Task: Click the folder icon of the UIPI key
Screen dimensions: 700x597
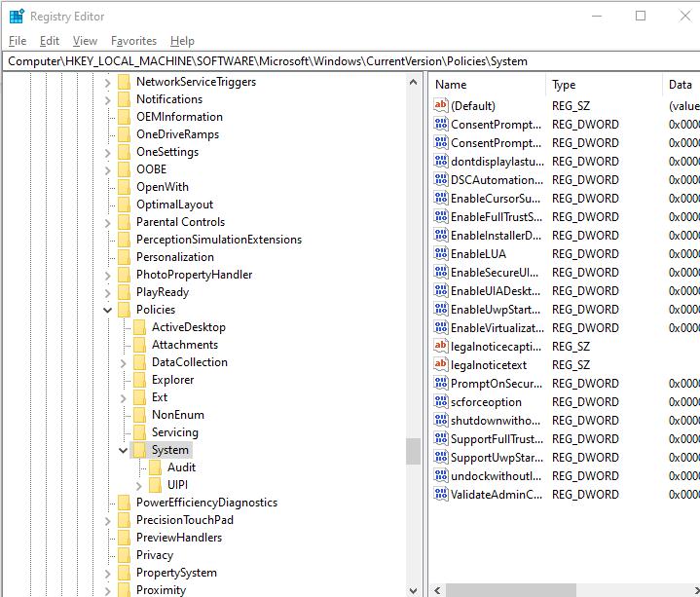Action: click(156, 485)
